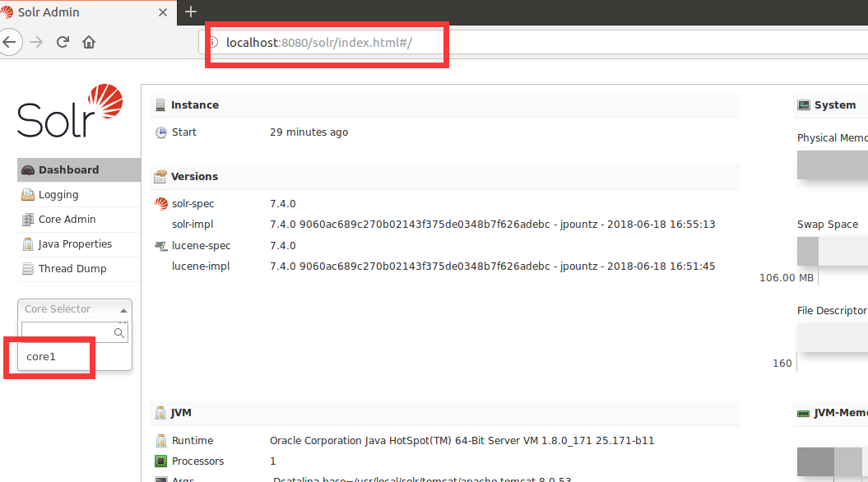
Task: Click the browser back arrow button
Action: click(9, 42)
